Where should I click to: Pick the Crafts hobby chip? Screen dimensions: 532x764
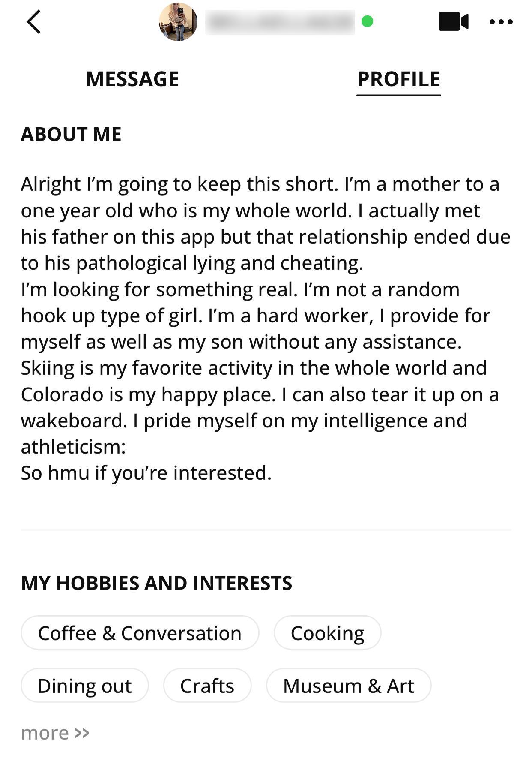(x=207, y=686)
